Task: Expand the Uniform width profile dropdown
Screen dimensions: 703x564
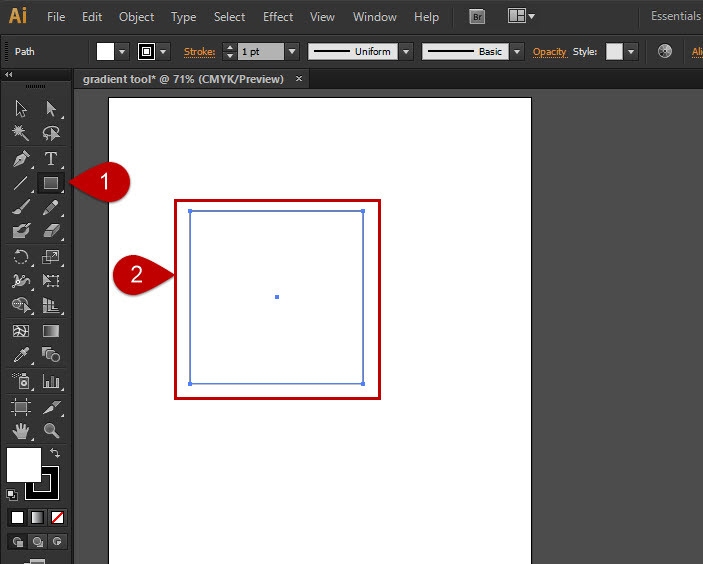Action: click(406, 51)
